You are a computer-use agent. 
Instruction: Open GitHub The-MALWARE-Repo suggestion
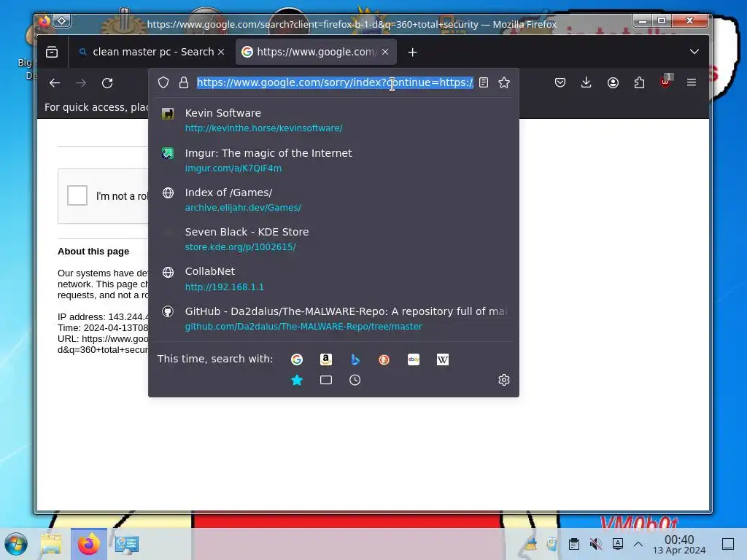pos(333,318)
